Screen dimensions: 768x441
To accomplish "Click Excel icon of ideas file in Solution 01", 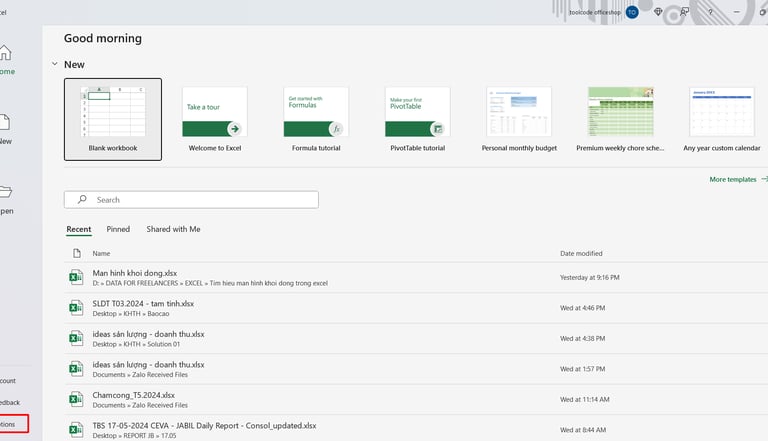I will [76, 338].
